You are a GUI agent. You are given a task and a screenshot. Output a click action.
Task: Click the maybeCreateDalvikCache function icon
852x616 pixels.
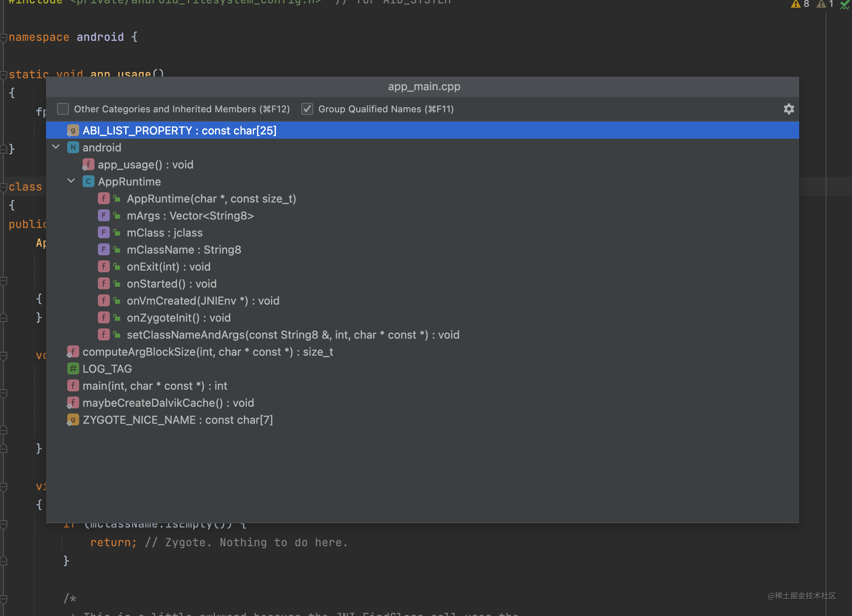pos(73,403)
